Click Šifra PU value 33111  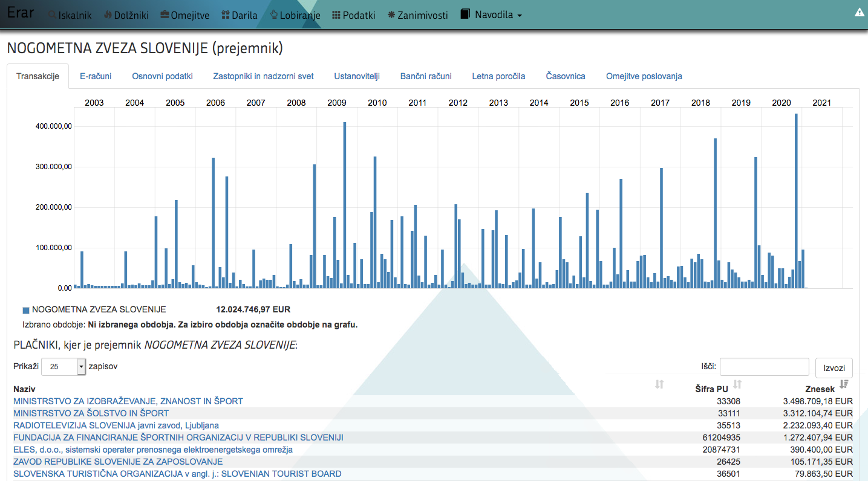tap(729, 413)
